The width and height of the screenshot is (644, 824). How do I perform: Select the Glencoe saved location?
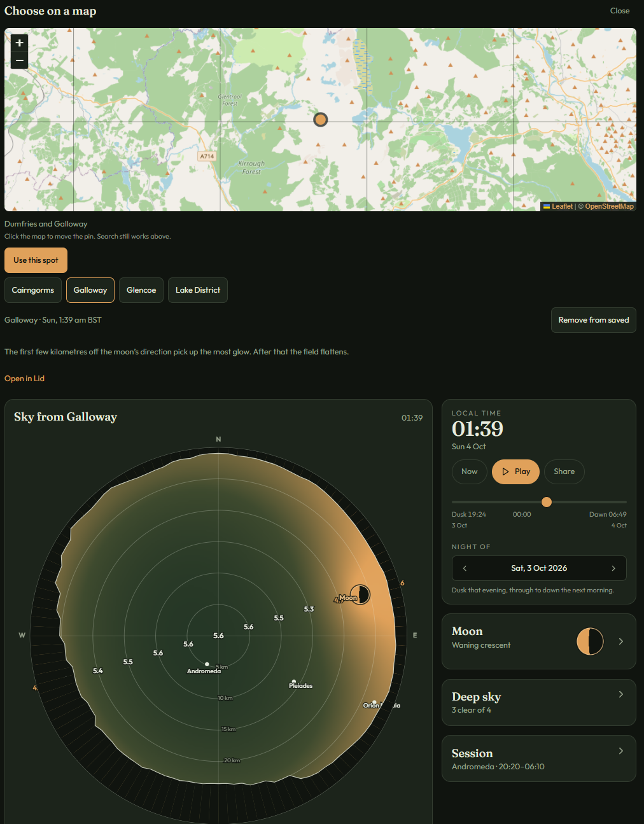tap(141, 290)
